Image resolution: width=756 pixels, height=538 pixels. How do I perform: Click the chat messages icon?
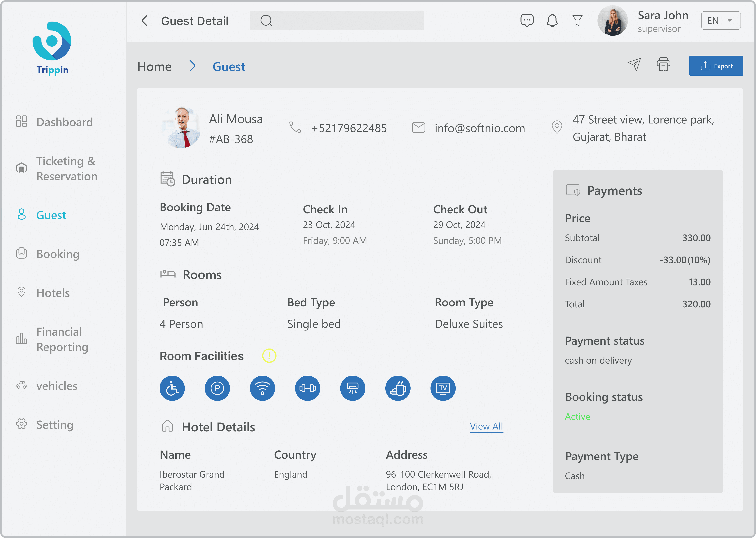click(527, 20)
